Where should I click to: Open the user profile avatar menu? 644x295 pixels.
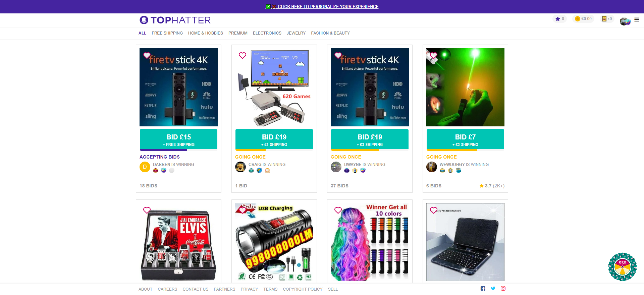click(625, 21)
